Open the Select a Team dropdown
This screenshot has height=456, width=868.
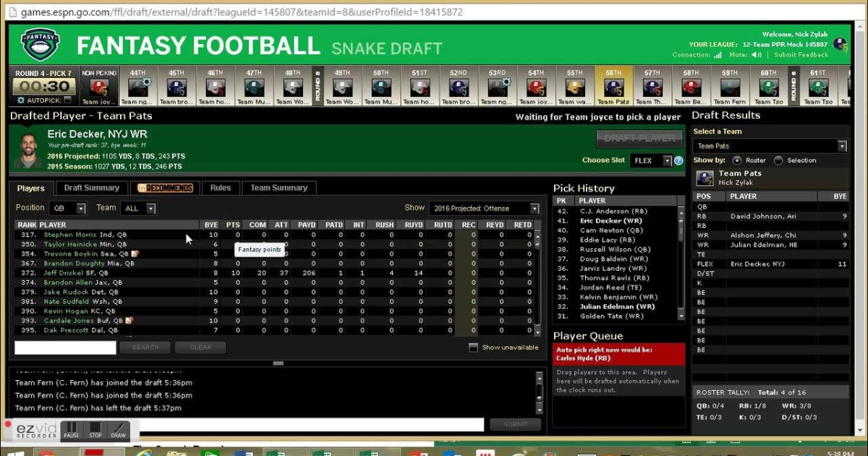(x=770, y=146)
